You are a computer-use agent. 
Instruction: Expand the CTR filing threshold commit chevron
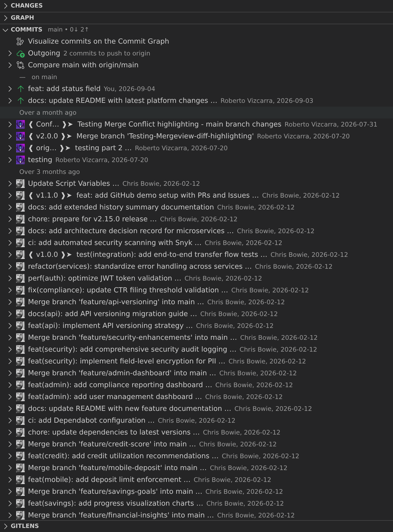pyautogui.click(x=10, y=290)
